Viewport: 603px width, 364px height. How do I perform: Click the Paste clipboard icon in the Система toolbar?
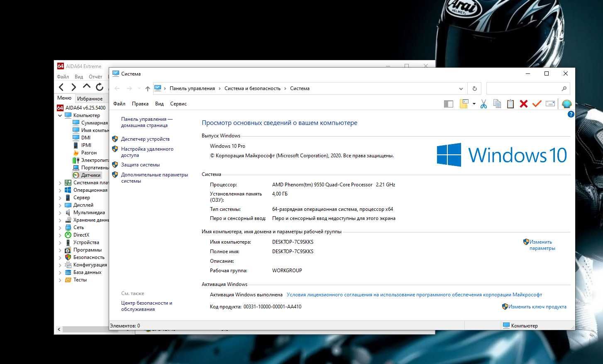point(510,104)
